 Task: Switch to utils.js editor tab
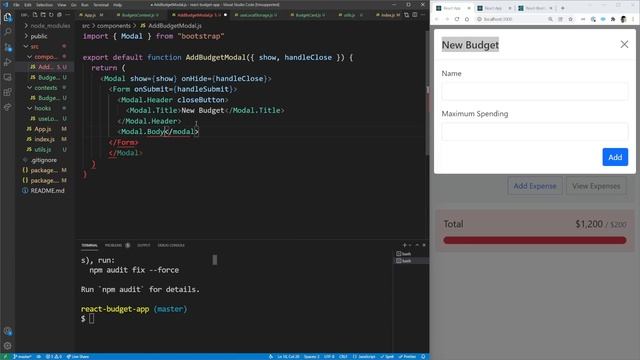350,15
